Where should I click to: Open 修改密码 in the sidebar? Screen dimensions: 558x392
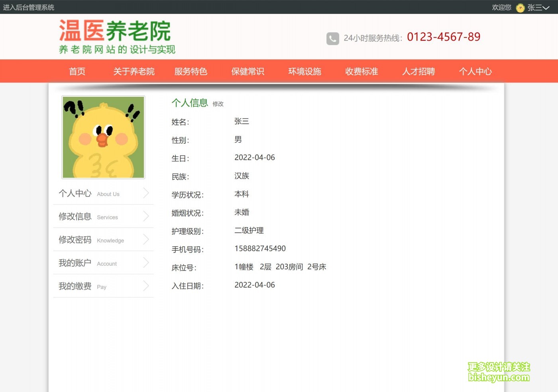click(x=75, y=239)
